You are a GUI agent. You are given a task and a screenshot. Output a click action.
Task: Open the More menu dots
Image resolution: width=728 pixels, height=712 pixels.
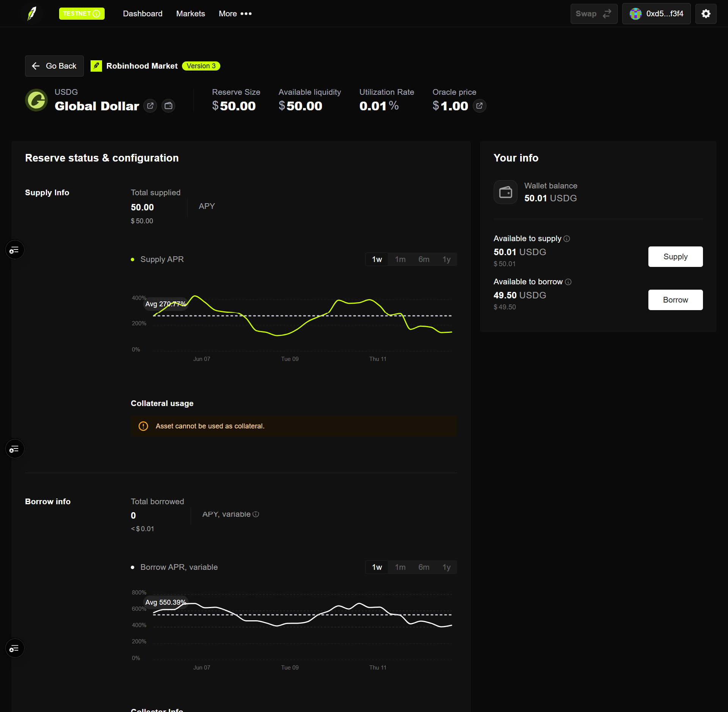pos(246,14)
